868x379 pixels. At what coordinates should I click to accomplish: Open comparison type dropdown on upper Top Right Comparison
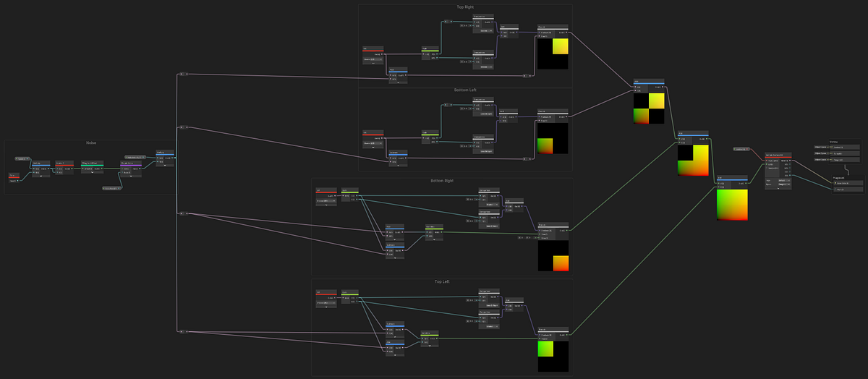[x=487, y=30]
